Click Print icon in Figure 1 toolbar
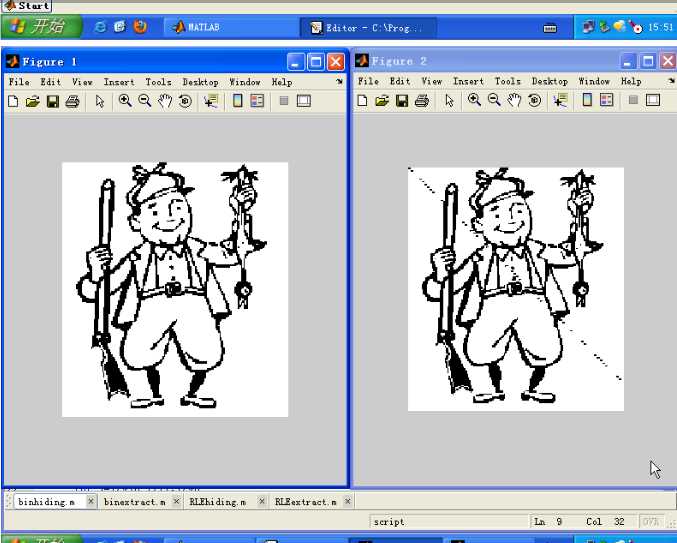 73,101
